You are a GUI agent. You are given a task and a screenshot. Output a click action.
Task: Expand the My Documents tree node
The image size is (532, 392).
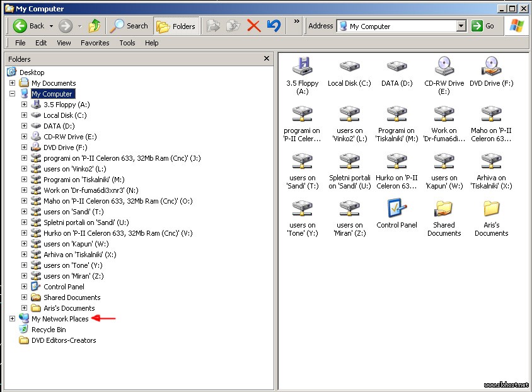(x=12, y=83)
